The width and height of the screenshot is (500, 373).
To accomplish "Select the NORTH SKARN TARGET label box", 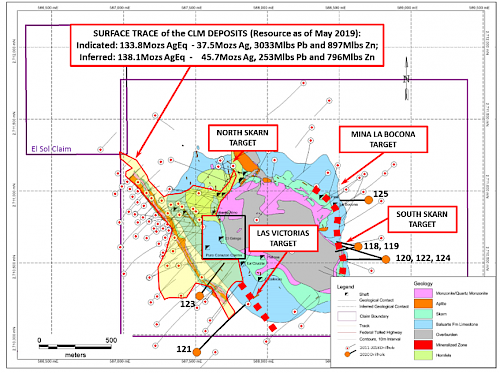I will tap(243, 138).
